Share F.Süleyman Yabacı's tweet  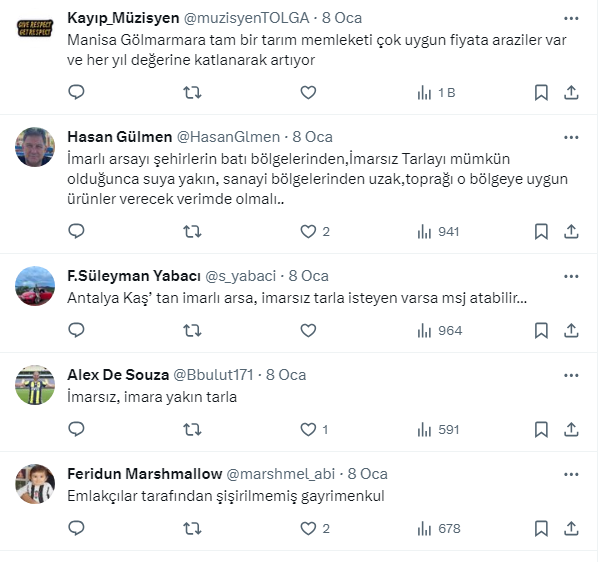(571, 330)
